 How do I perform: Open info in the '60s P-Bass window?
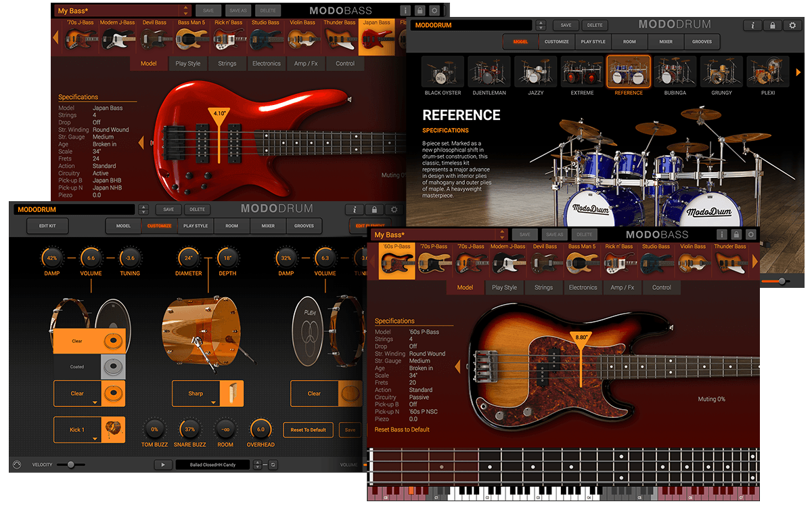pyautogui.click(x=722, y=235)
